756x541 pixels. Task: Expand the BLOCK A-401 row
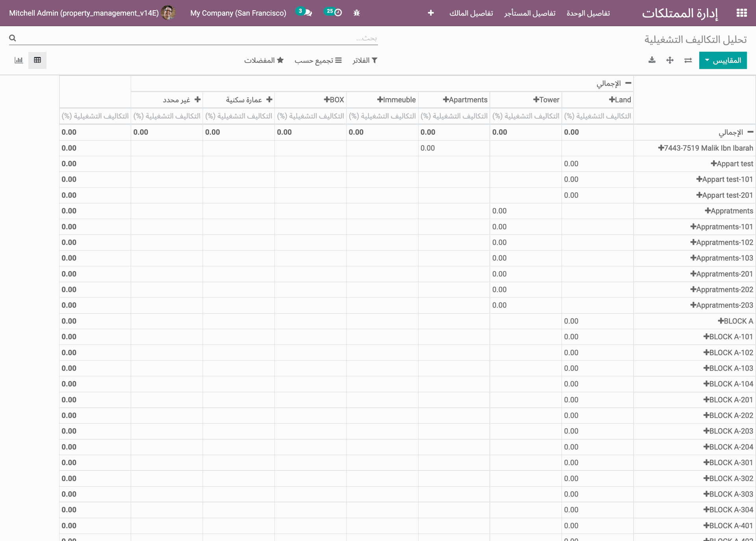coord(728,526)
